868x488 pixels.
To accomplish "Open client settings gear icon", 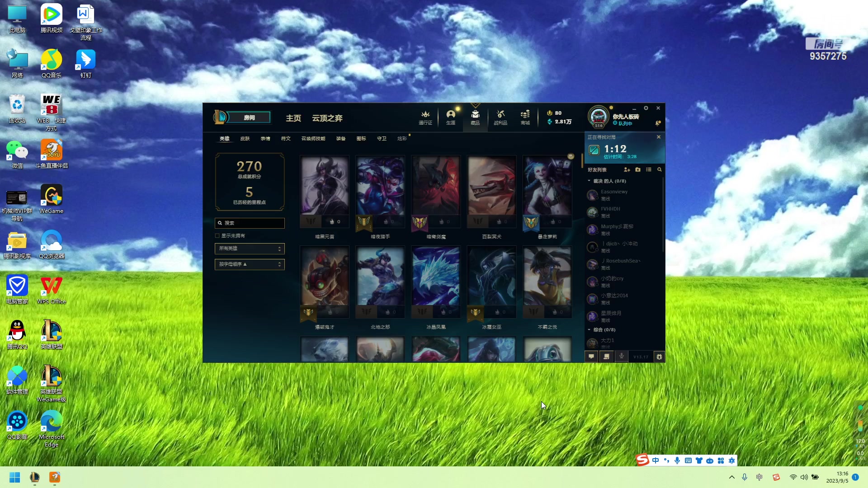I will (646, 108).
